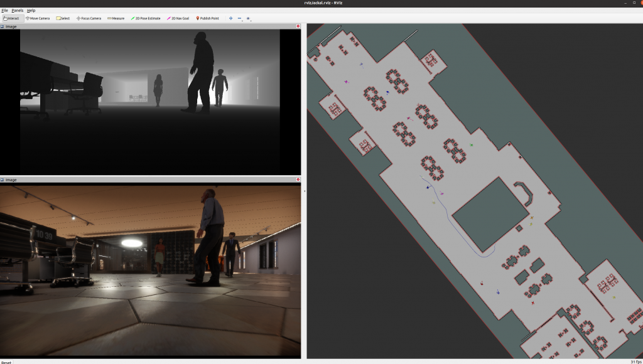Click the blue plus add-tool icon

[230, 18]
